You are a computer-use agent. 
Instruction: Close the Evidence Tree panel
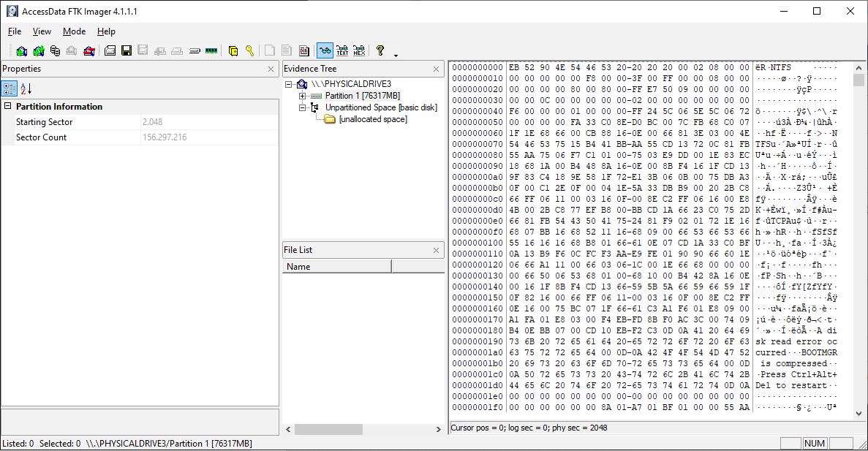coord(437,69)
